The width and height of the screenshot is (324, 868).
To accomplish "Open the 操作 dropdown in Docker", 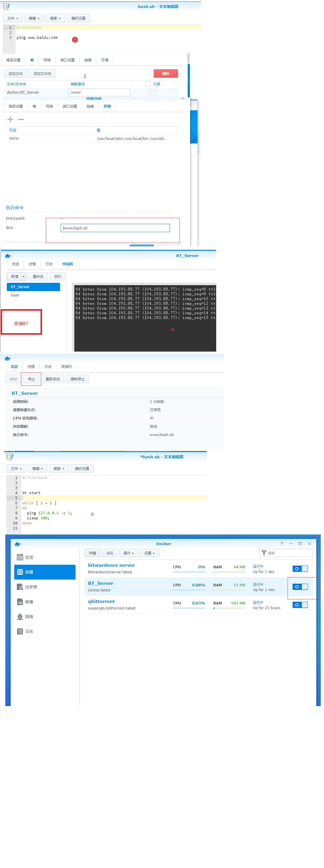I will [129, 553].
